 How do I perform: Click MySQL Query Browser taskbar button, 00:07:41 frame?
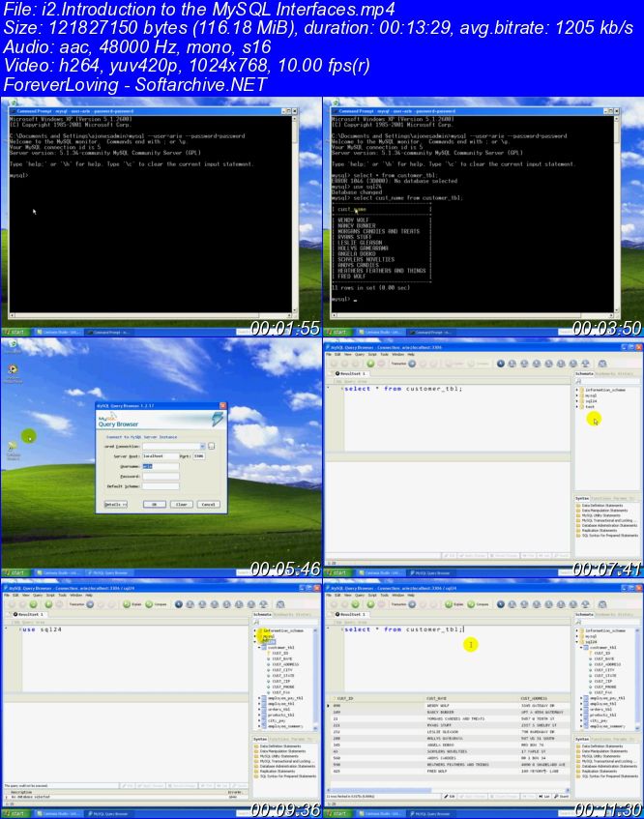coord(431,573)
